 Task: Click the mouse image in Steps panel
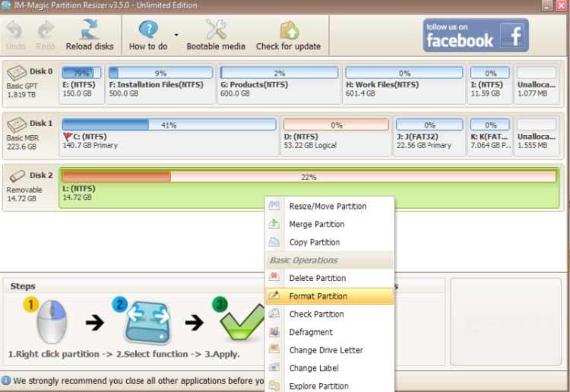pyautogui.click(x=52, y=322)
